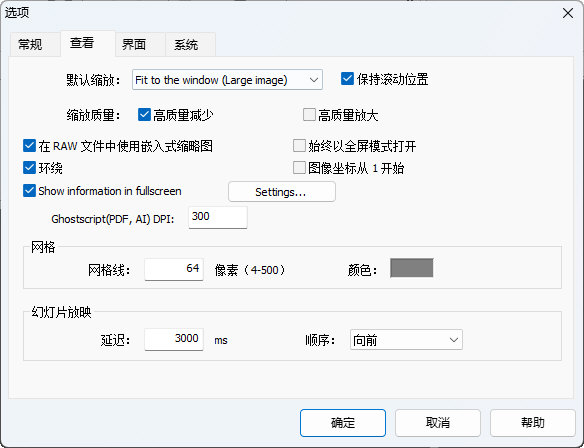This screenshot has height=448, width=584.
Task: Expand the 顺序 dropdown
Action: pyautogui.click(x=406, y=340)
